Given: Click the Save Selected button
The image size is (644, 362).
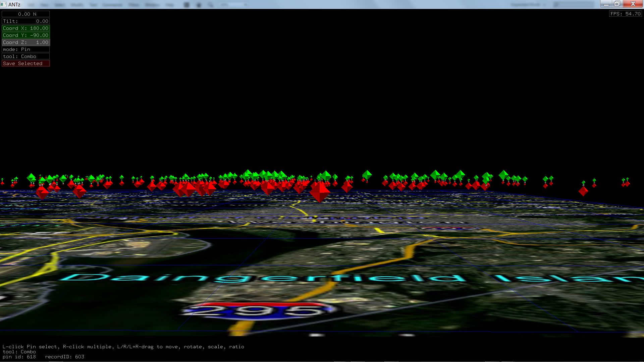Looking at the screenshot, I should (26, 63).
